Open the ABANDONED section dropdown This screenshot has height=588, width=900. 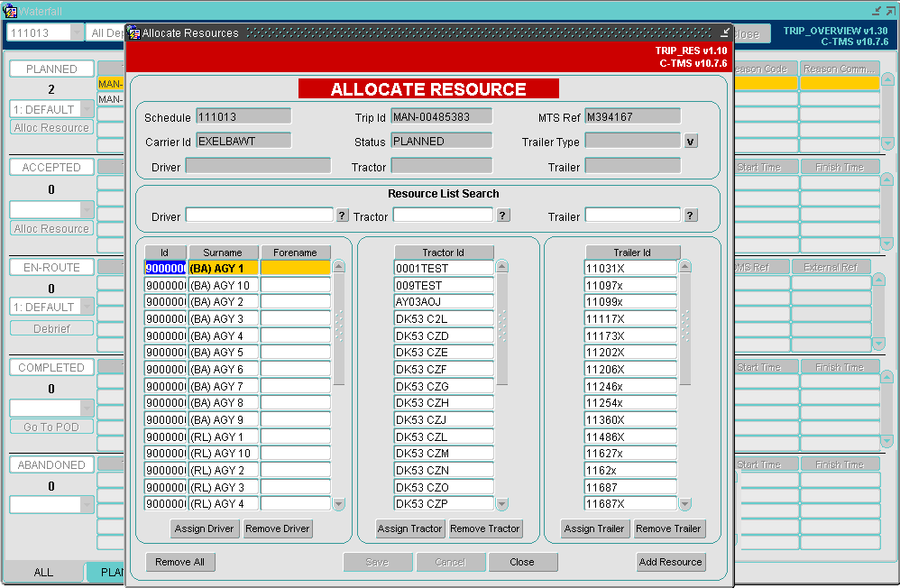87,505
